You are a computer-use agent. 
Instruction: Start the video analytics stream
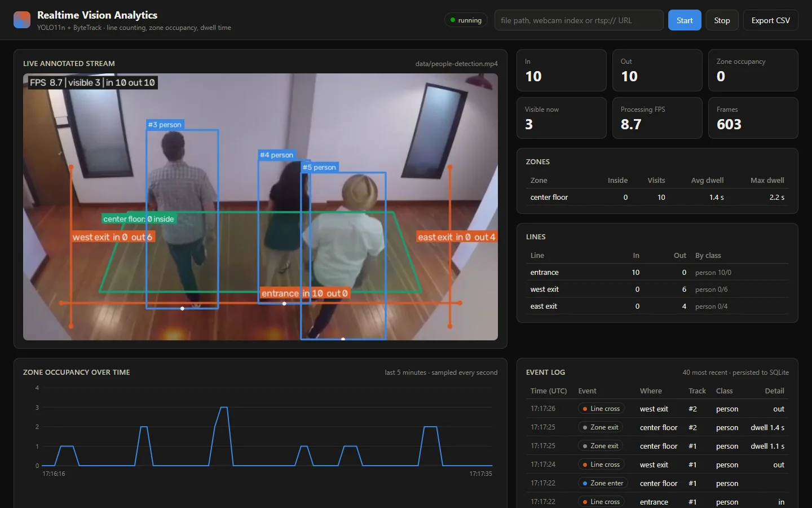(685, 20)
